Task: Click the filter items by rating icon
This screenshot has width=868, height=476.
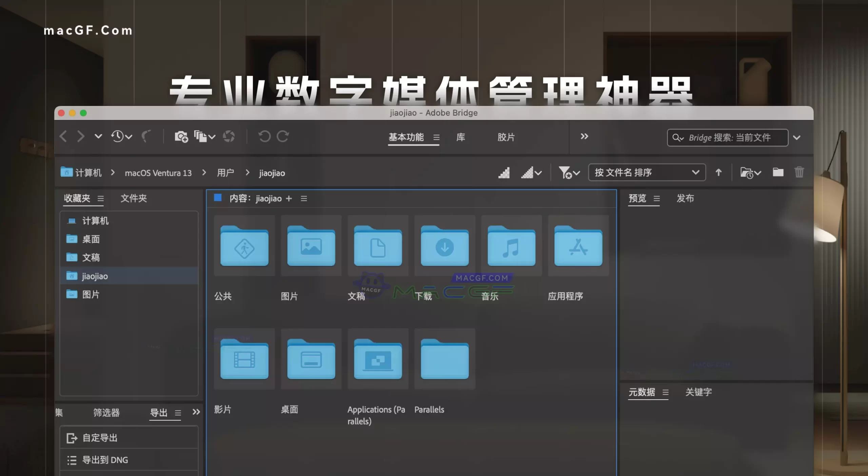Action: [x=567, y=173]
